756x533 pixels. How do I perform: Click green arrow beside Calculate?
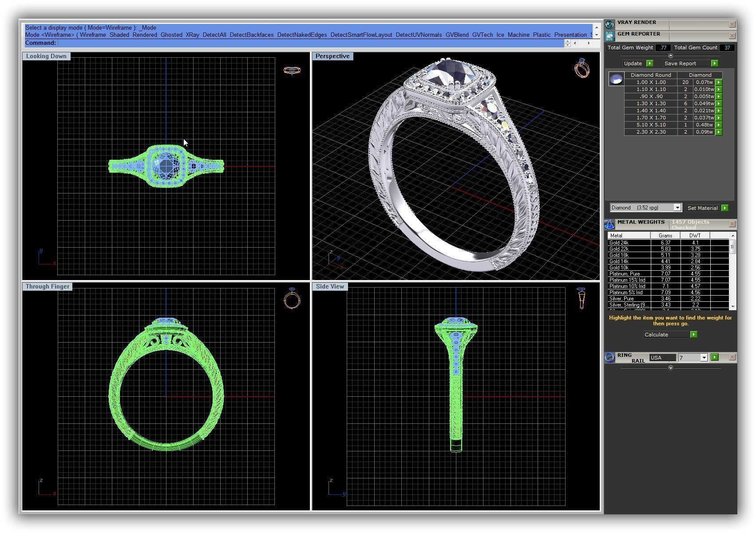point(694,335)
